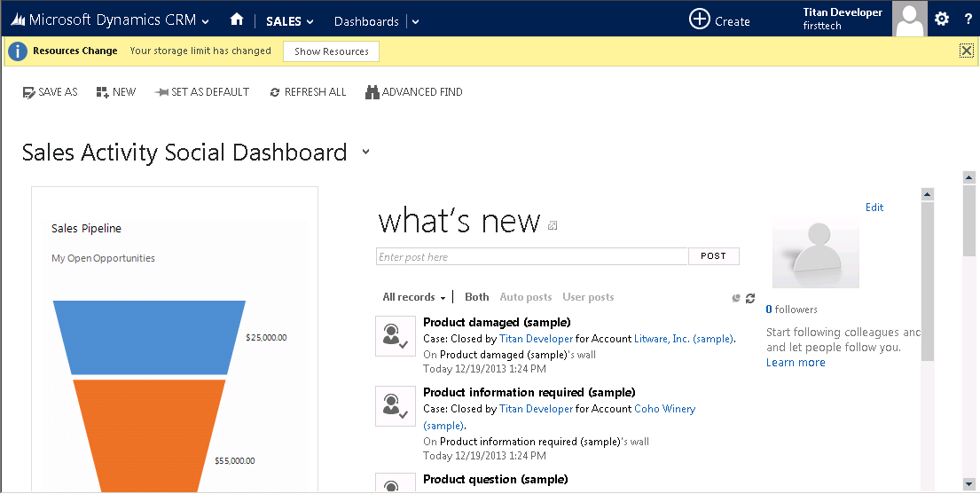The image size is (980, 494).
Task: Open the Litware, Inc. (sample) account link
Action: [x=684, y=339]
